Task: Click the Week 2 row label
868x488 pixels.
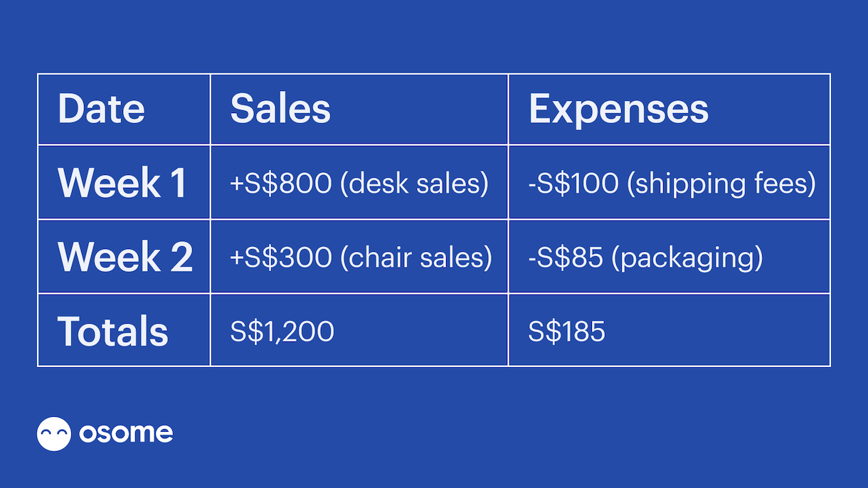Action: pyautogui.click(x=125, y=257)
